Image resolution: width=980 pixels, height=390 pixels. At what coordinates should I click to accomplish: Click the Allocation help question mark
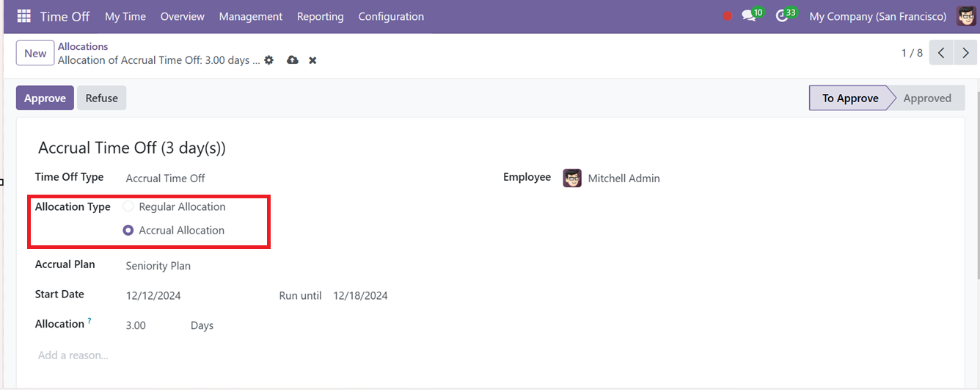point(89,321)
